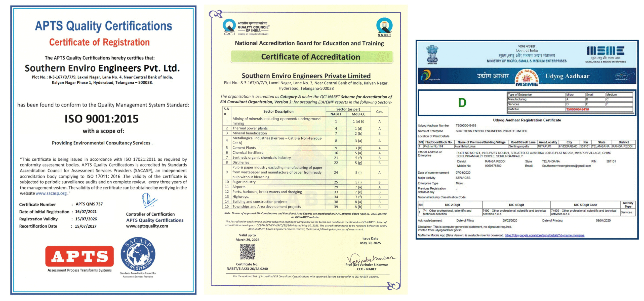Click the Udyog Aadhaar banner title
The width and height of the screenshot is (644, 301).
tap(567, 76)
